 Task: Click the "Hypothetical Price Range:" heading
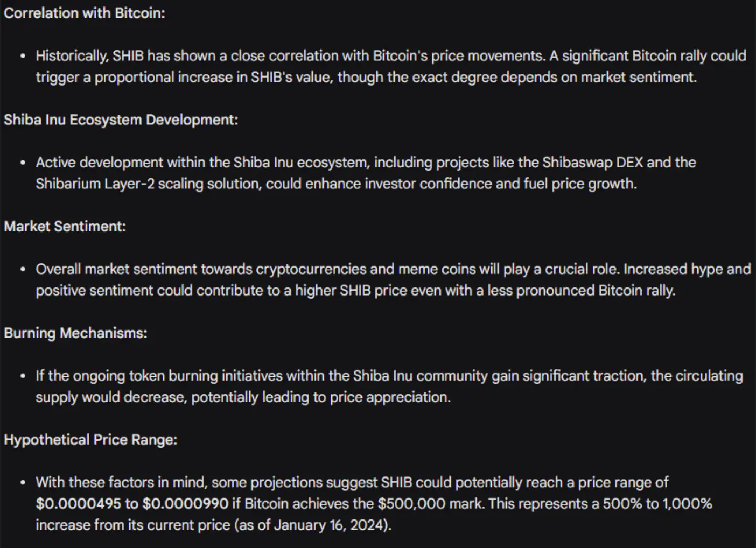pyautogui.click(x=90, y=439)
